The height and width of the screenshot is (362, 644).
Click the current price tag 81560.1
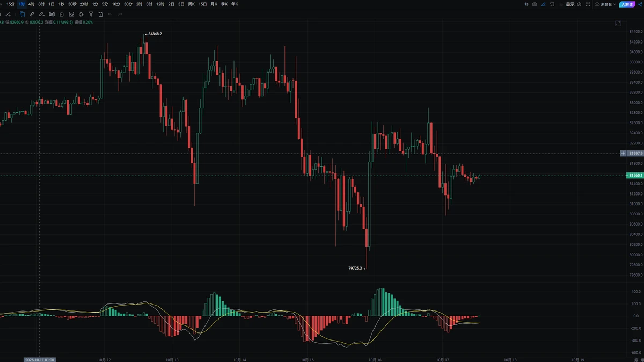coord(635,176)
